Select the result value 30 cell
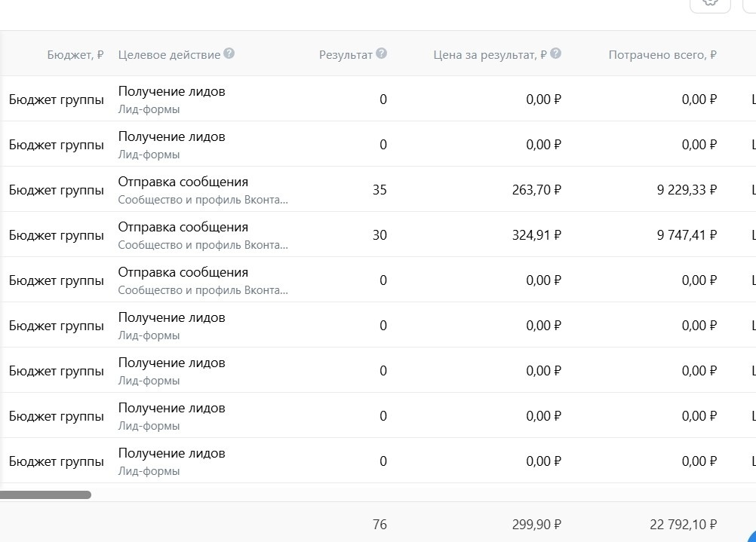756x542 pixels. (x=380, y=235)
